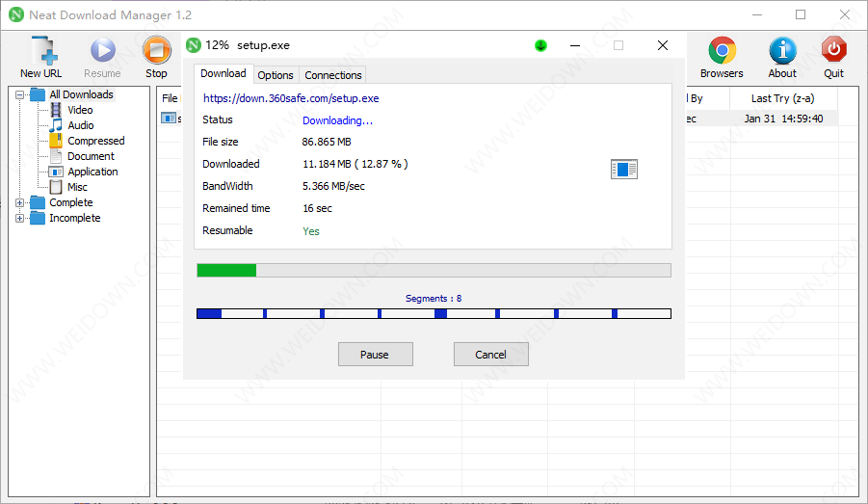The width and height of the screenshot is (868, 504).
Task: Click the green download progress bar
Action: [434, 270]
